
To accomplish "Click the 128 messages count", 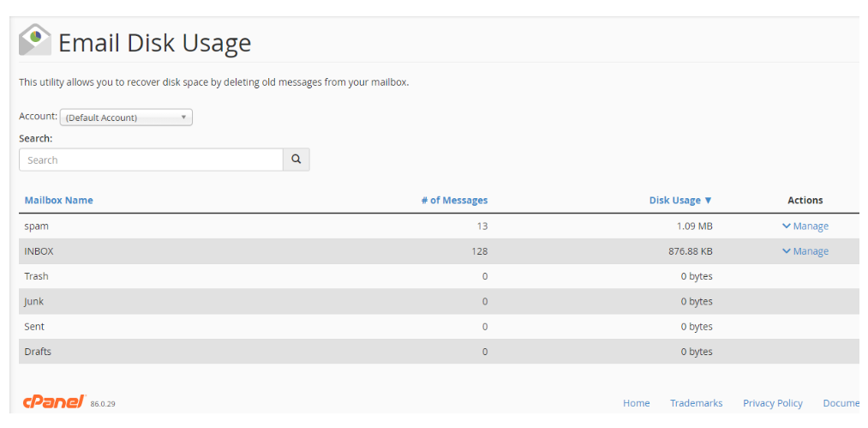I will (480, 251).
